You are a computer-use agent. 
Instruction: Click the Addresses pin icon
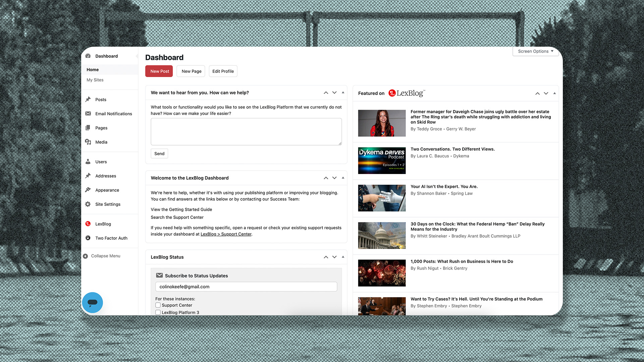[x=88, y=176]
